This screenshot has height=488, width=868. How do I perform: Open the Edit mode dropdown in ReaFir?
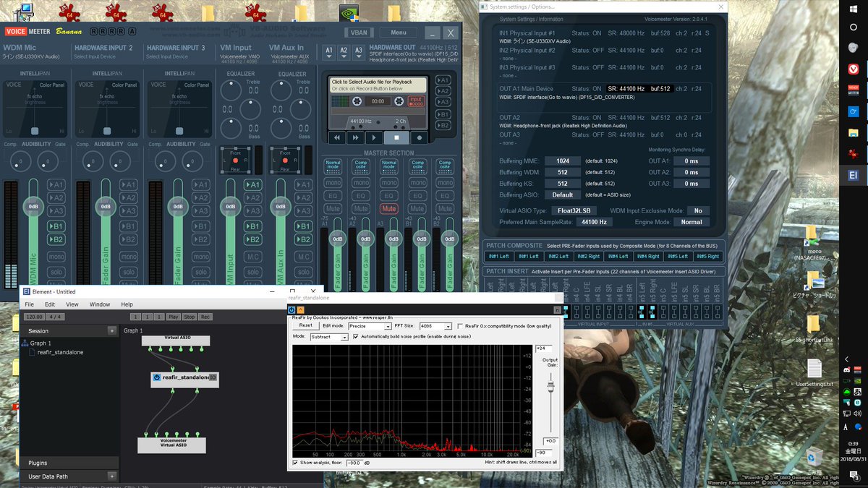387,326
